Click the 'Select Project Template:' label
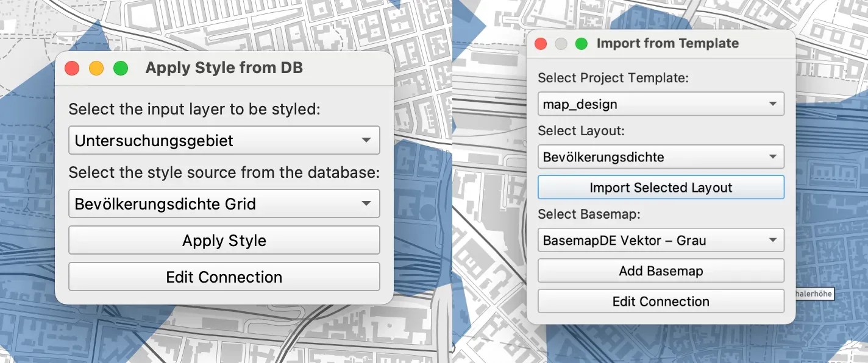Image resolution: width=868 pixels, height=363 pixels. [613, 79]
